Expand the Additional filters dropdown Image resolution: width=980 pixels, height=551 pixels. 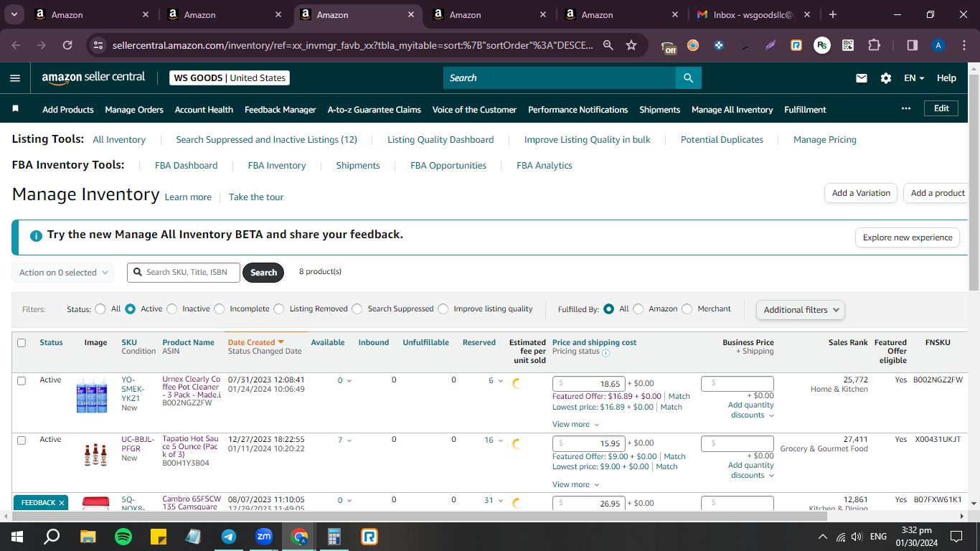tap(801, 310)
